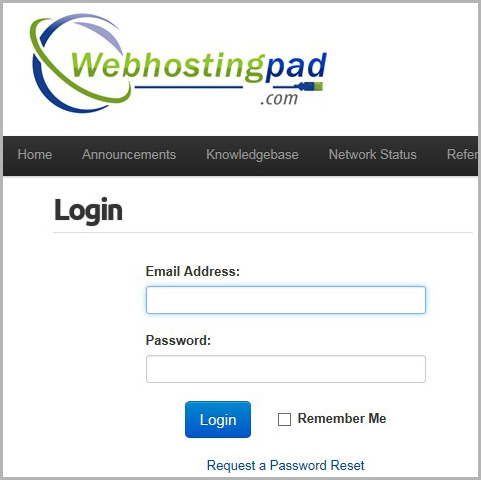
Task: Select the partially visible Refer menu item
Action: pyautogui.click(x=462, y=155)
